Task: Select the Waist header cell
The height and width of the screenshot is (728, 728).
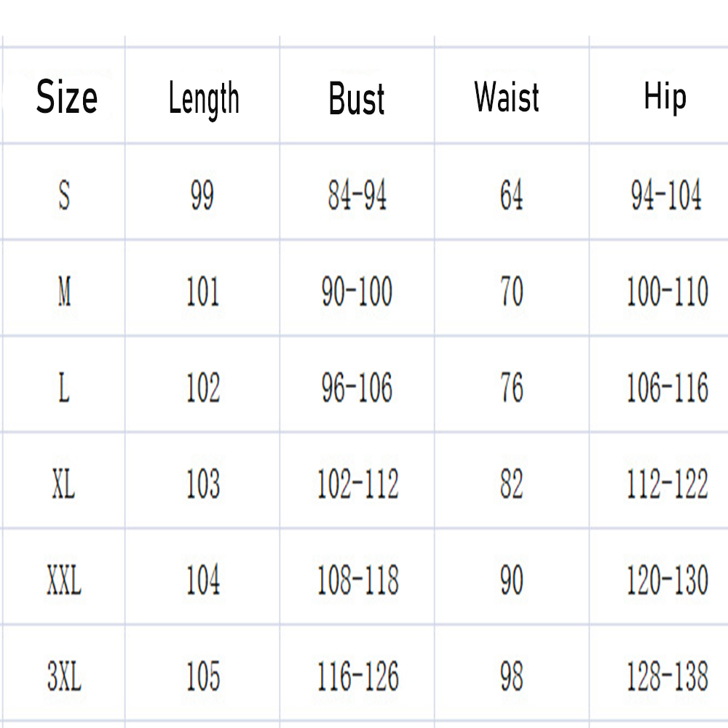Action: click(507, 98)
